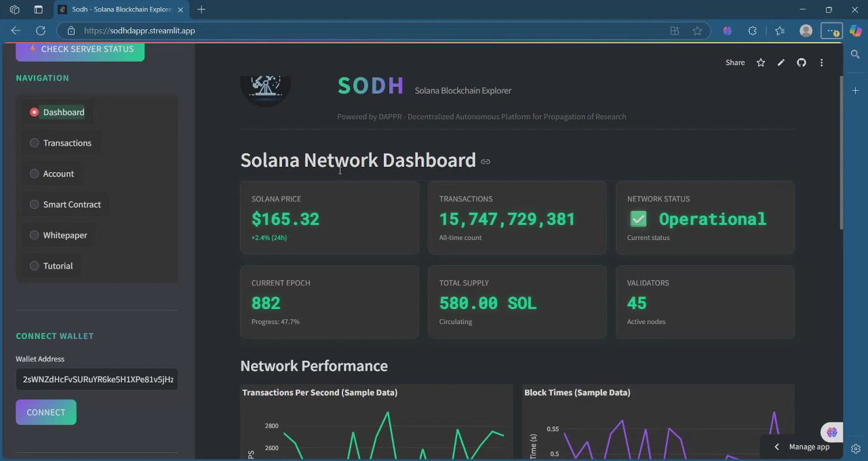This screenshot has height=461, width=868.
Task: Click the +2.4% (24h) price change
Action: click(269, 238)
